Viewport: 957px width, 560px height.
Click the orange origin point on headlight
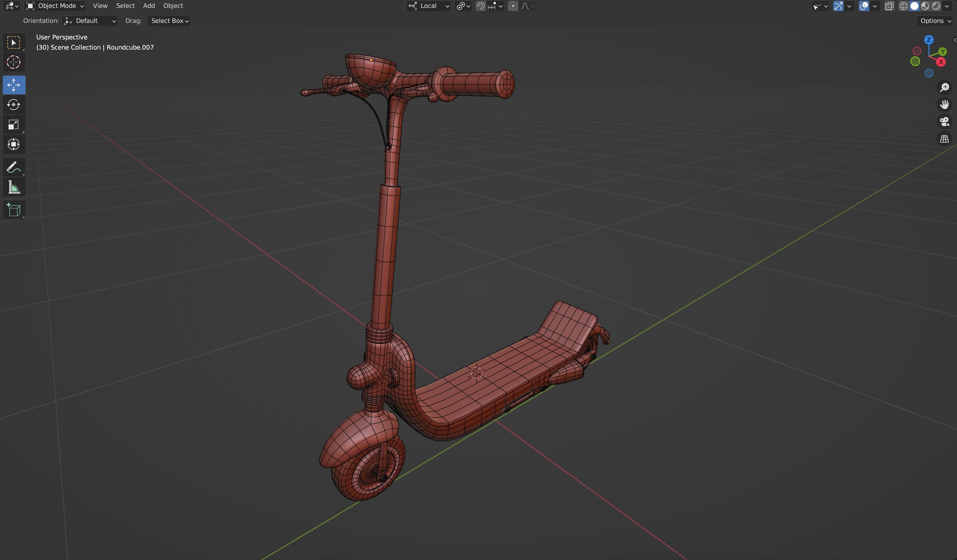tap(371, 60)
